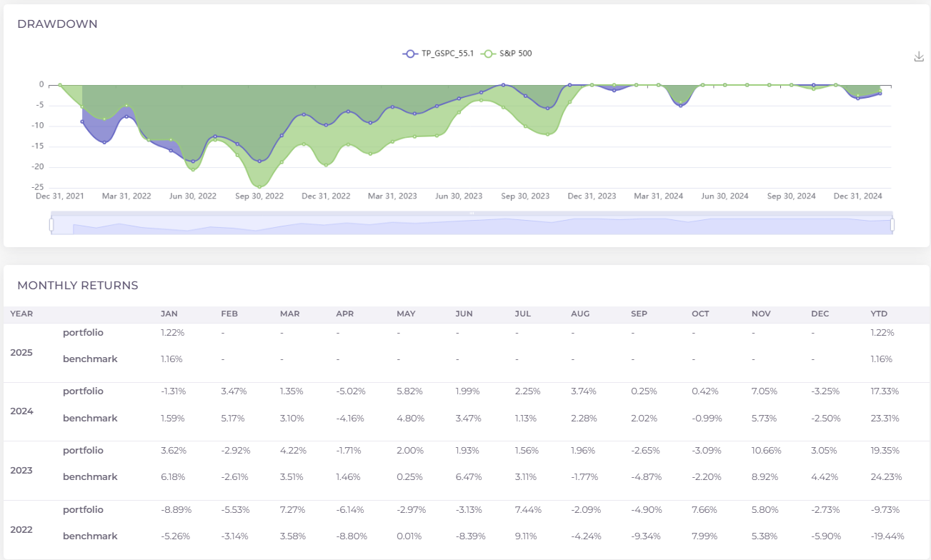Click the Sep 30, 2022 axis label
This screenshot has width=931, height=560.
pos(259,196)
